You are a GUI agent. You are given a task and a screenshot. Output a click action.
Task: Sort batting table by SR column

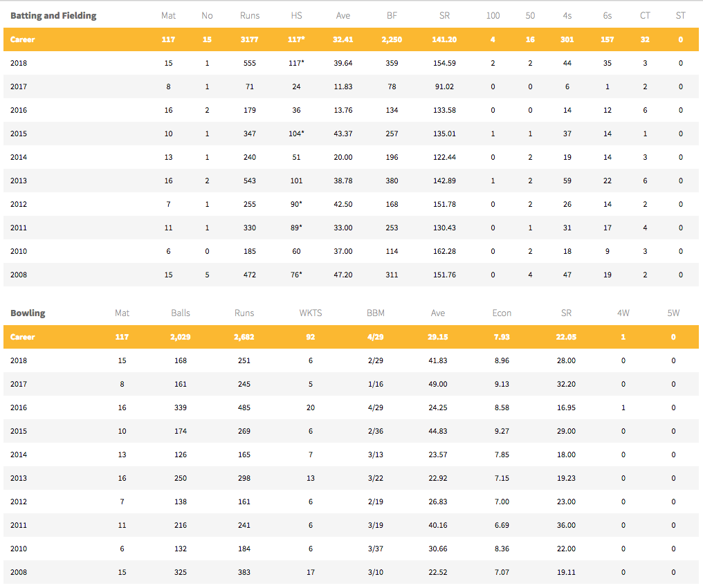pyautogui.click(x=444, y=15)
